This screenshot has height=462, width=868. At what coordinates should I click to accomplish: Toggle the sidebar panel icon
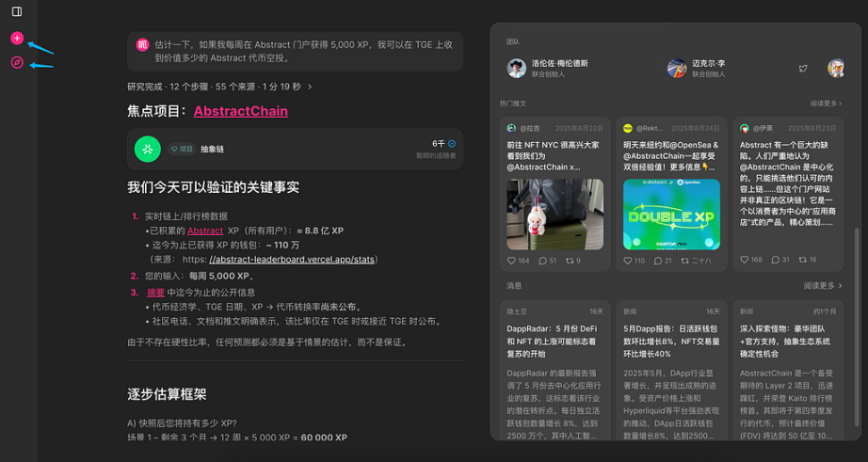click(17, 11)
